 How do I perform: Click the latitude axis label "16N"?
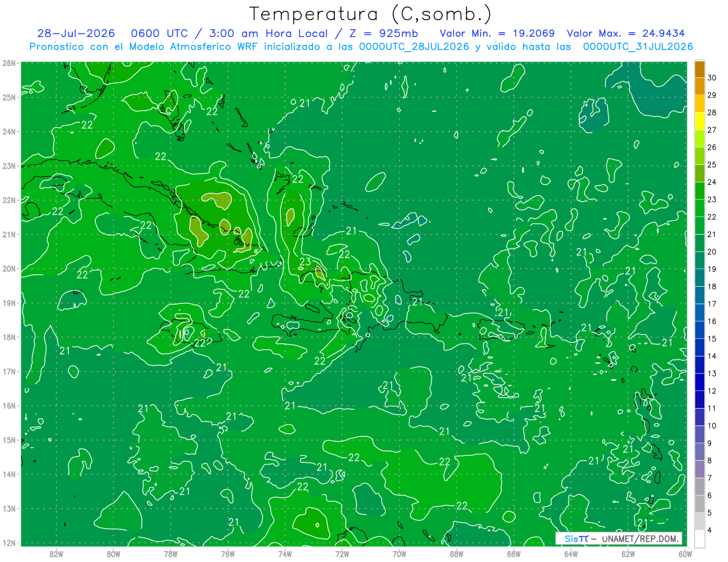point(8,406)
